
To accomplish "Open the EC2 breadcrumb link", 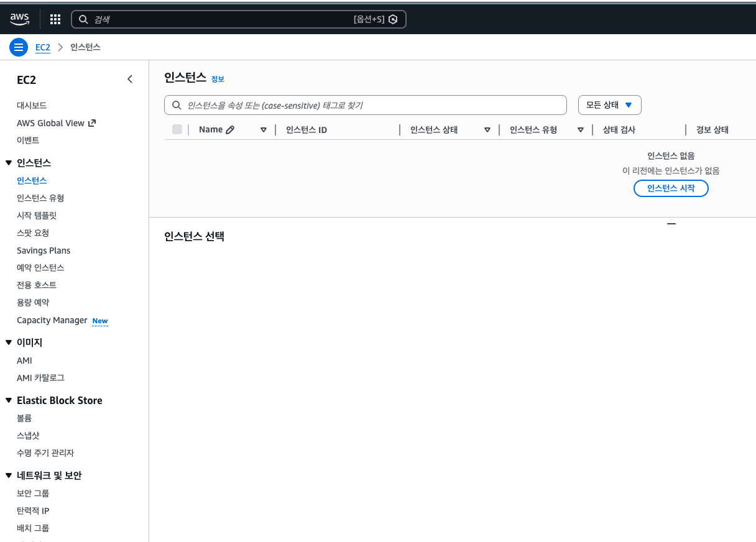I will click(x=43, y=47).
